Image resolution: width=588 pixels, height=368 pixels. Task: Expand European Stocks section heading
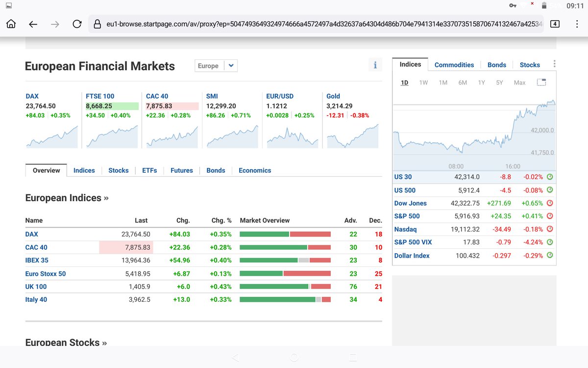(x=66, y=342)
